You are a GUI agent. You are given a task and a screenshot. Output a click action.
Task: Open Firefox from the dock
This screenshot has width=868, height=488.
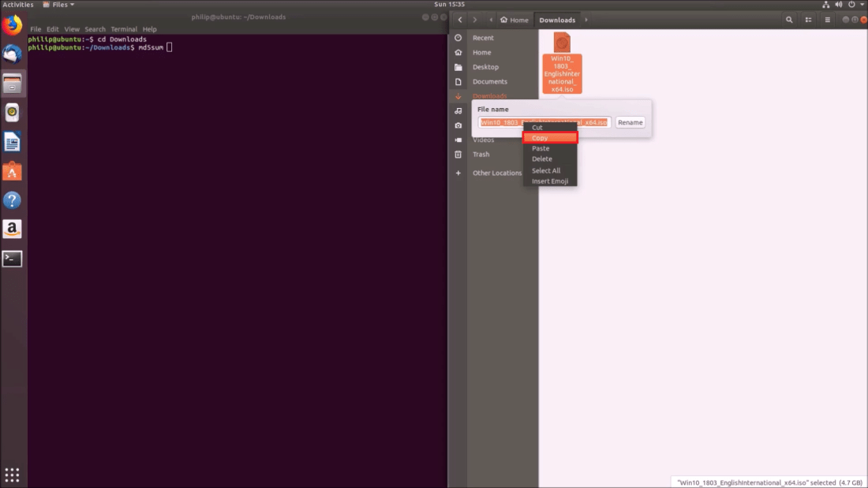12,25
